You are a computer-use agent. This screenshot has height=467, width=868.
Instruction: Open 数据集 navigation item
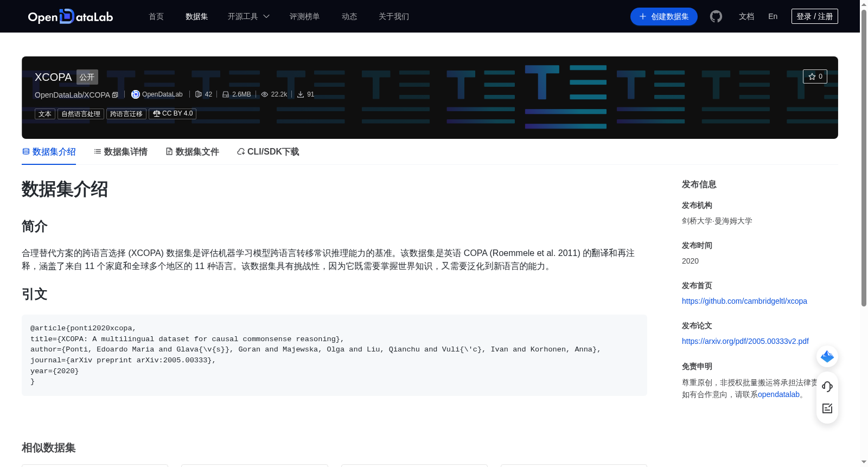(197, 16)
